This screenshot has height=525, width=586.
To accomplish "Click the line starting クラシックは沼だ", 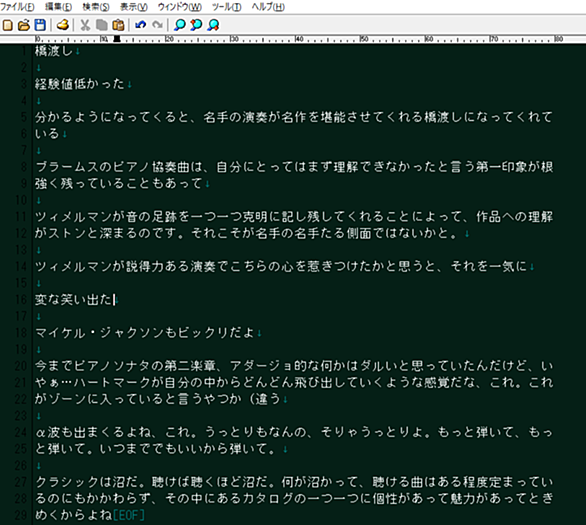I will pos(294,482).
